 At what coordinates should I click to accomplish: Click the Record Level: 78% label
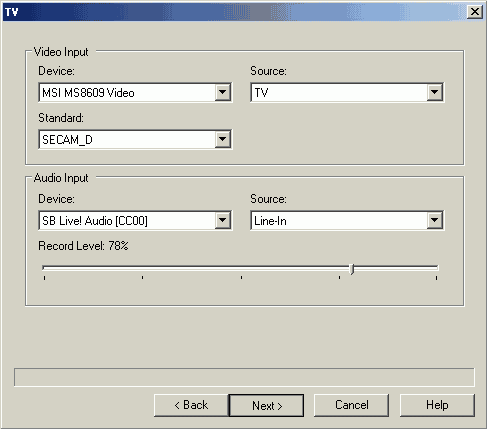click(x=83, y=246)
